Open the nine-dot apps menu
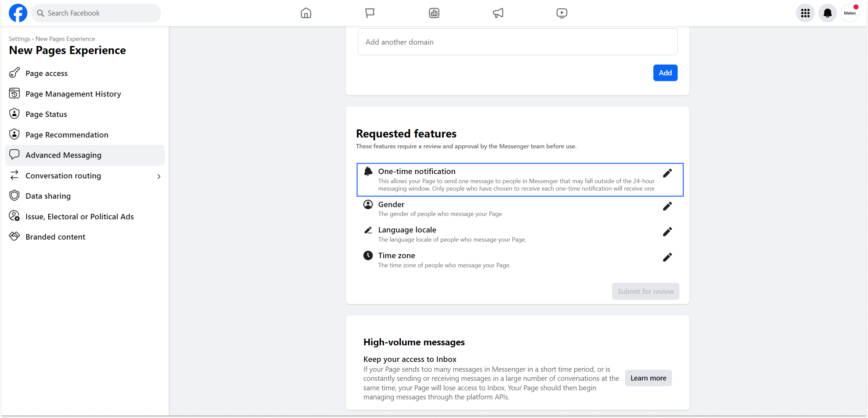The height and width of the screenshot is (418, 868). [x=805, y=13]
